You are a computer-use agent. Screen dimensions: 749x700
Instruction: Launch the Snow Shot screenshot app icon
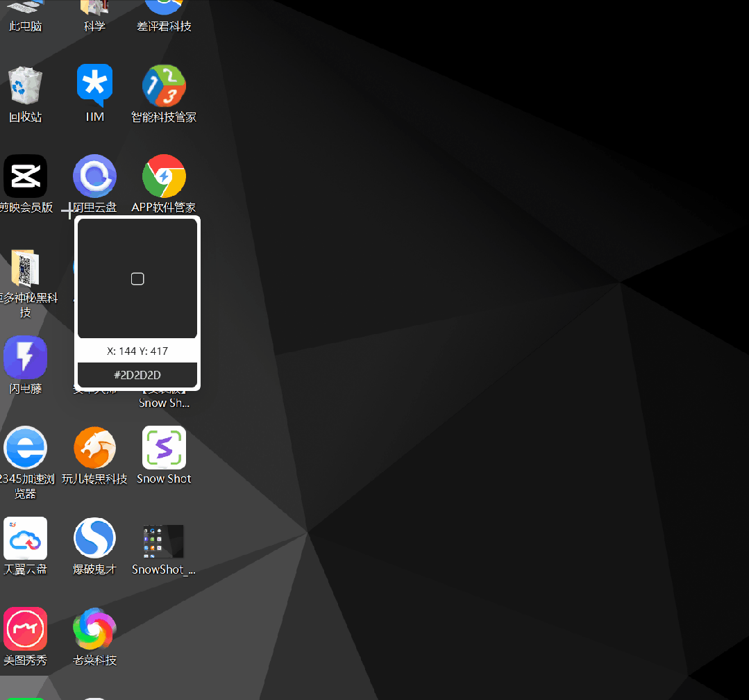click(164, 448)
